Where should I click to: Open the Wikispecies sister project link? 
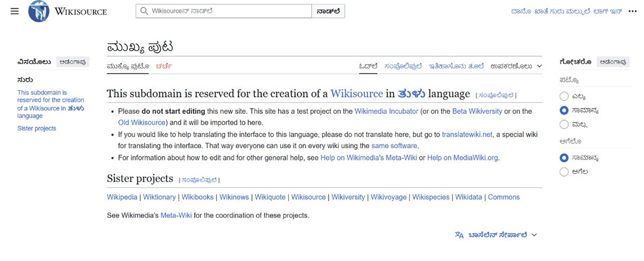click(431, 197)
